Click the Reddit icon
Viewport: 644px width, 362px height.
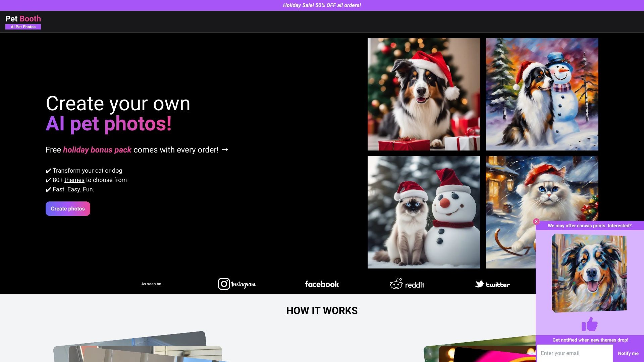[x=397, y=284]
